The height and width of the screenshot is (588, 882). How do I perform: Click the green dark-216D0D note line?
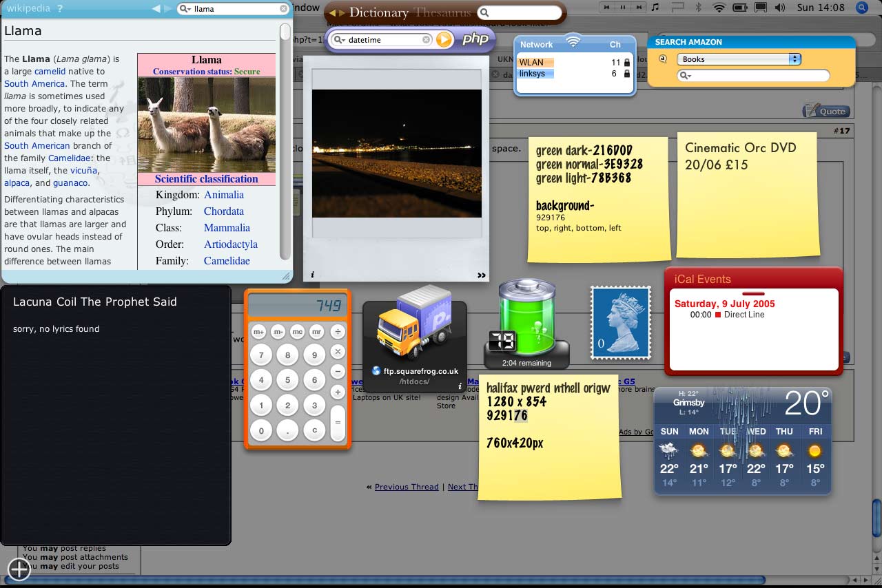pos(584,151)
